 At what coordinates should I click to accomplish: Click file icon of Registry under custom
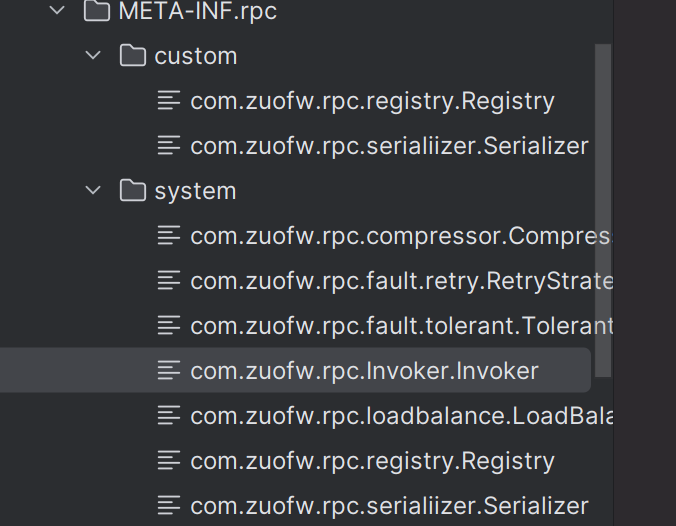[169, 100]
